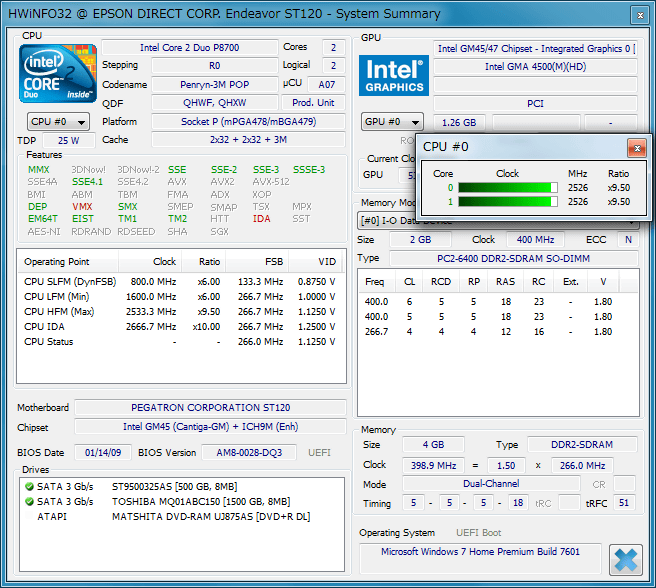This screenshot has height=588, width=656.
Task: Close the System Summary window
Action: (640, 15)
